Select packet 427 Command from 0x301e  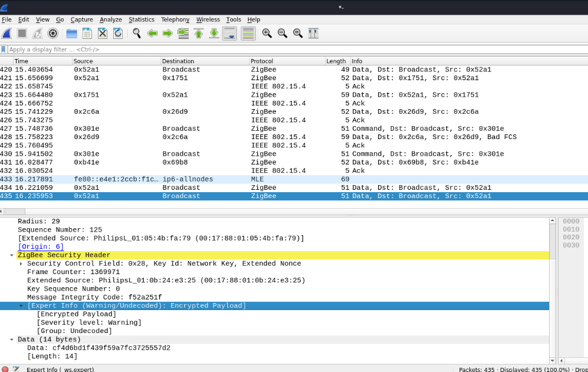click(x=294, y=129)
